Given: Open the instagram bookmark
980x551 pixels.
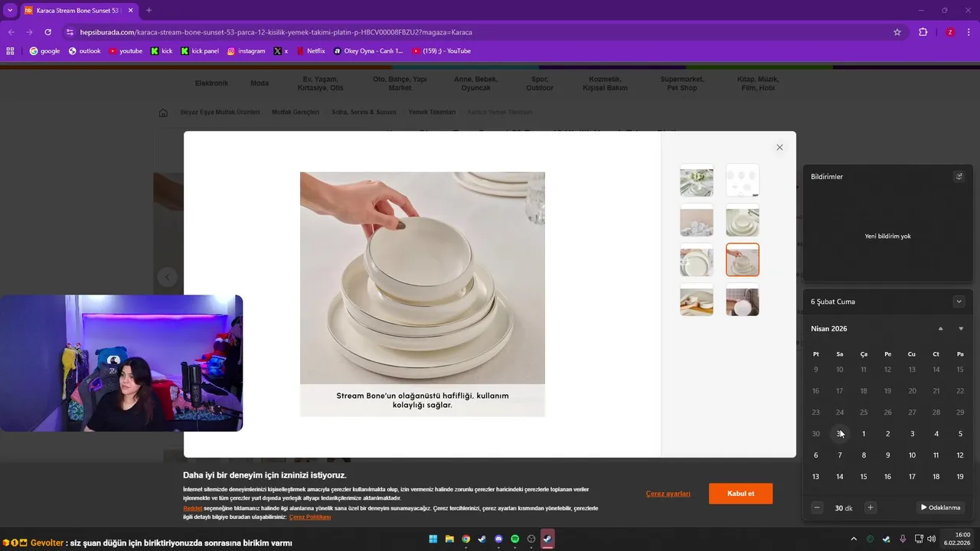Looking at the screenshot, I should click(246, 51).
